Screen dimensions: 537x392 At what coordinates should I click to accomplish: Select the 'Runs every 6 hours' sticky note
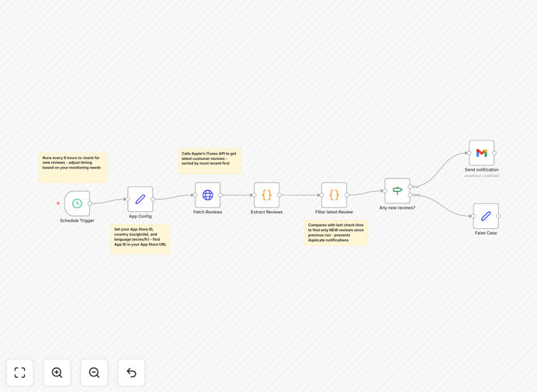click(x=73, y=168)
